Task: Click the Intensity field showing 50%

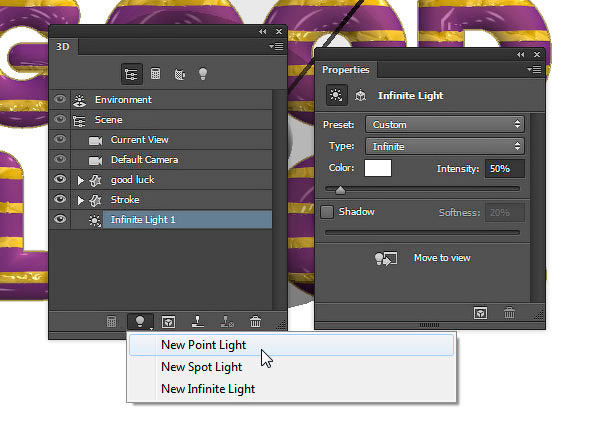Action: tap(504, 169)
